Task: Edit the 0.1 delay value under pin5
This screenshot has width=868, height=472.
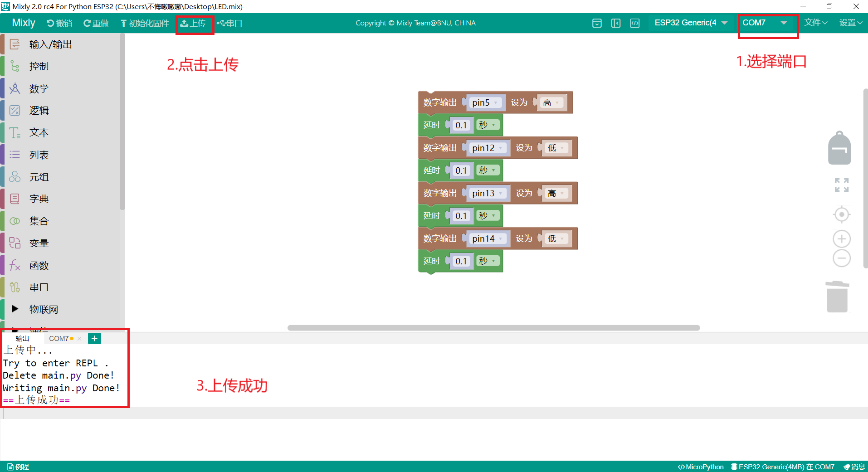Action: [461, 125]
